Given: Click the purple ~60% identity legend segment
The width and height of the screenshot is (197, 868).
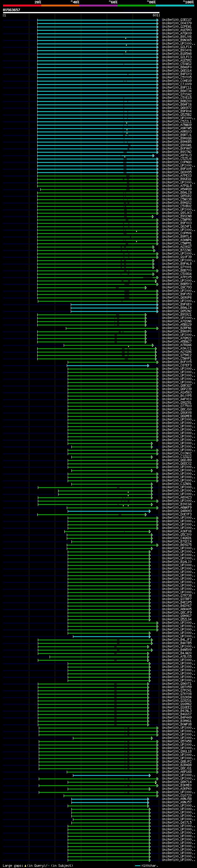Looking at the screenshot, I should (98, 6).
